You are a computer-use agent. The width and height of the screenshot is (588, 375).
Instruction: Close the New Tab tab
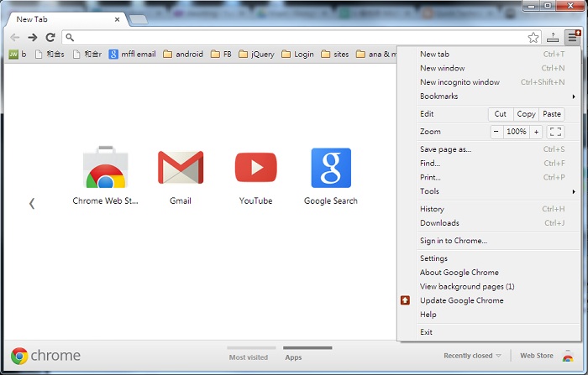117,19
